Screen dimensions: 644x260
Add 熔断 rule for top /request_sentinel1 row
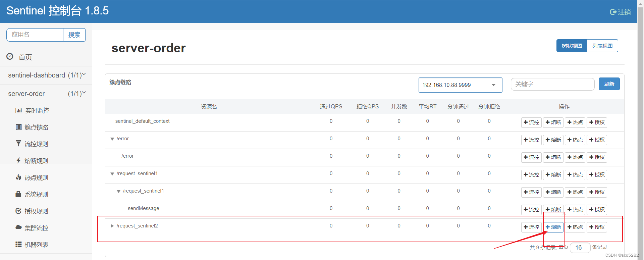553,175
